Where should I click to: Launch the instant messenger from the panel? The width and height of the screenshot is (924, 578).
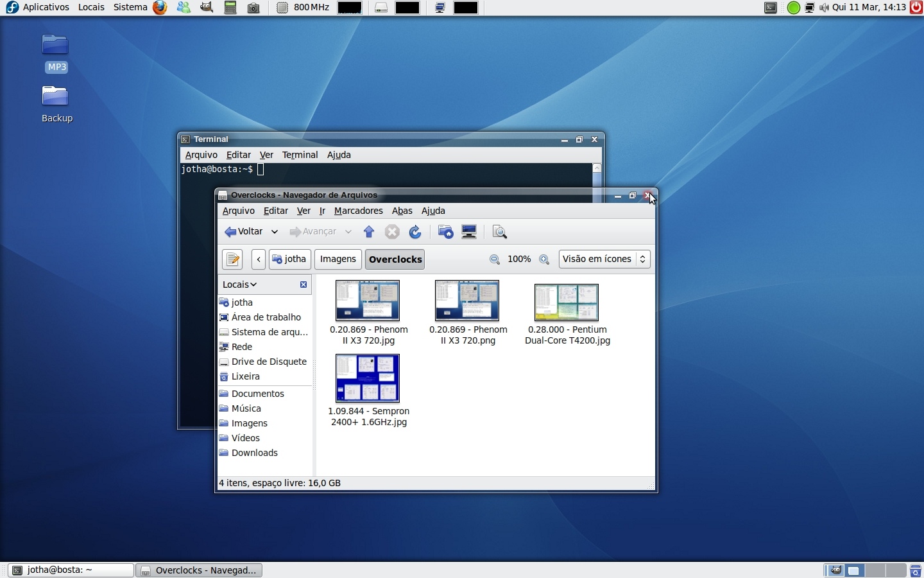pyautogui.click(x=184, y=8)
